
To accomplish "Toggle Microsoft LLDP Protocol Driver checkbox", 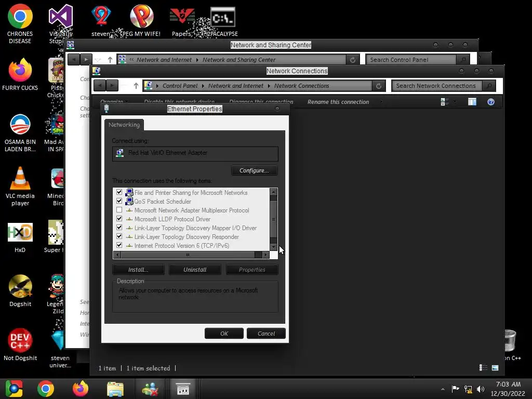I will [x=119, y=219].
